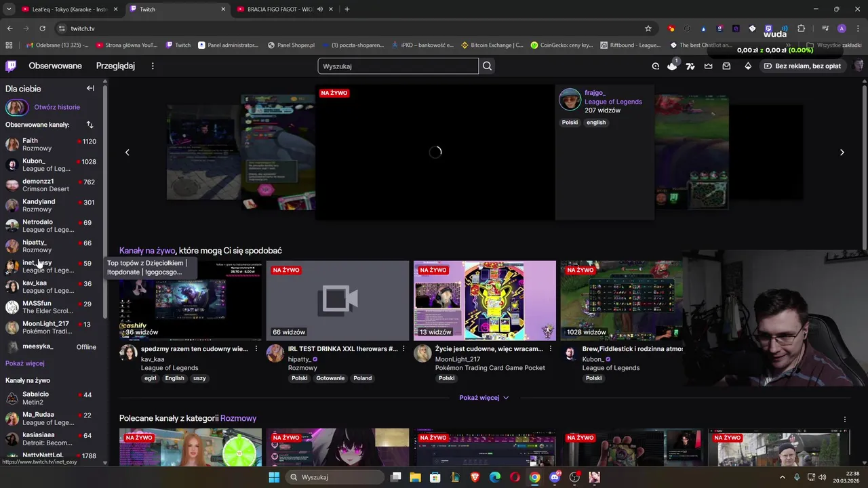Click the user avatar in Twitch top bar
Image resolution: width=868 pixels, height=488 pixels.
coord(858,66)
